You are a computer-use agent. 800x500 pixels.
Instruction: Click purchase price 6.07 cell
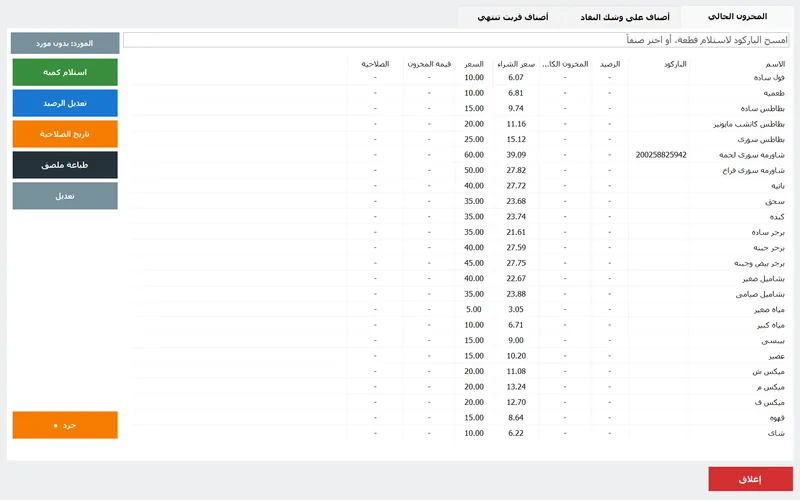click(516, 78)
